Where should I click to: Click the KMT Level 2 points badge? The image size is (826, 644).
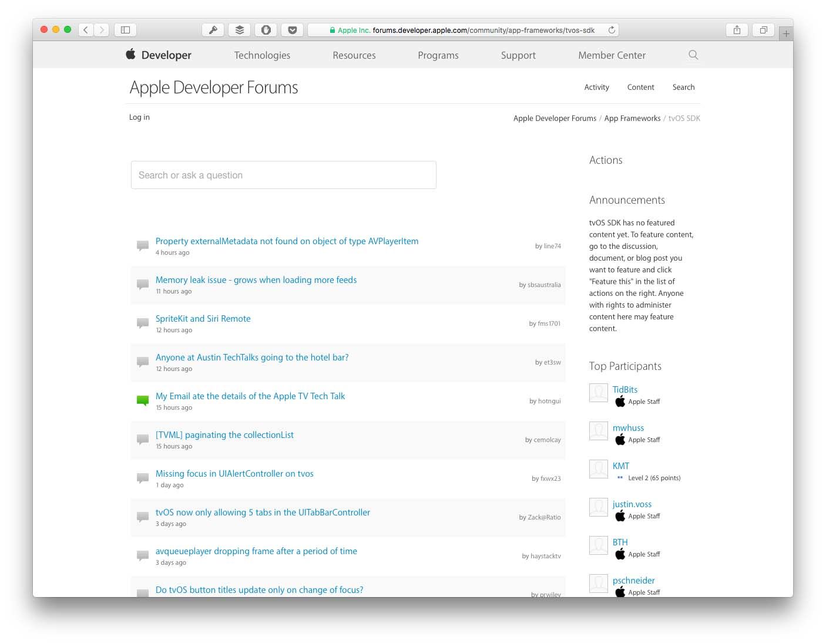[x=649, y=478]
